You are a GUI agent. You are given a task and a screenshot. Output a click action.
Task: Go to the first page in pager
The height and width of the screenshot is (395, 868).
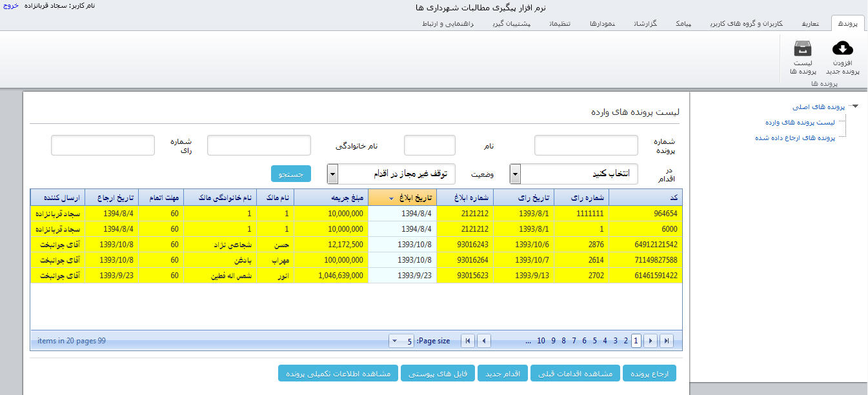[x=468, y=341]
